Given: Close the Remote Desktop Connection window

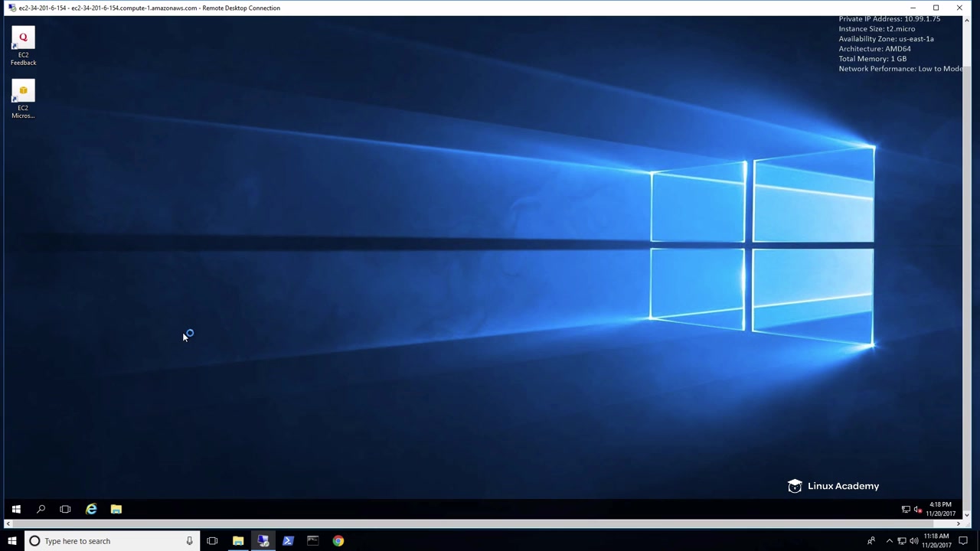Looking at the screenshot, I should point(959,8).
